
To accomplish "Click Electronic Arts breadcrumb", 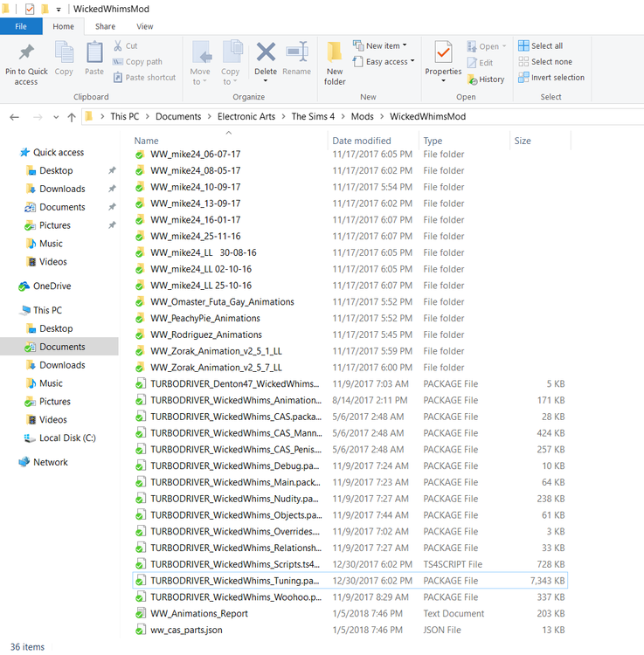I will pyautogui.click(x=246, y=116).
